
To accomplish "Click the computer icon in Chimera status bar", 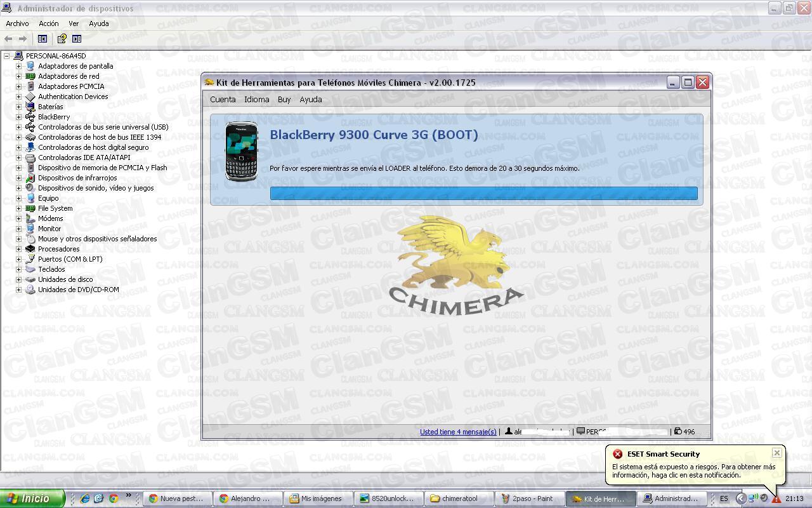I will pos(580,431).
